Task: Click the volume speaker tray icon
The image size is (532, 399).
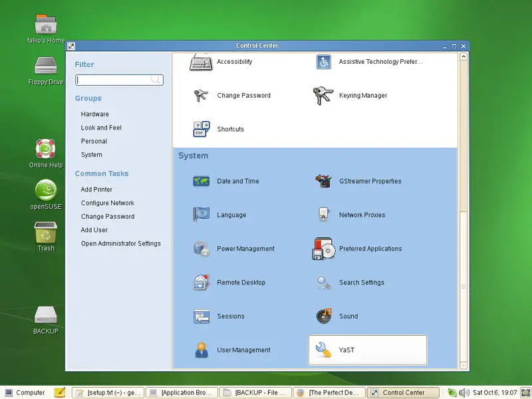Action: coord(464,392)
